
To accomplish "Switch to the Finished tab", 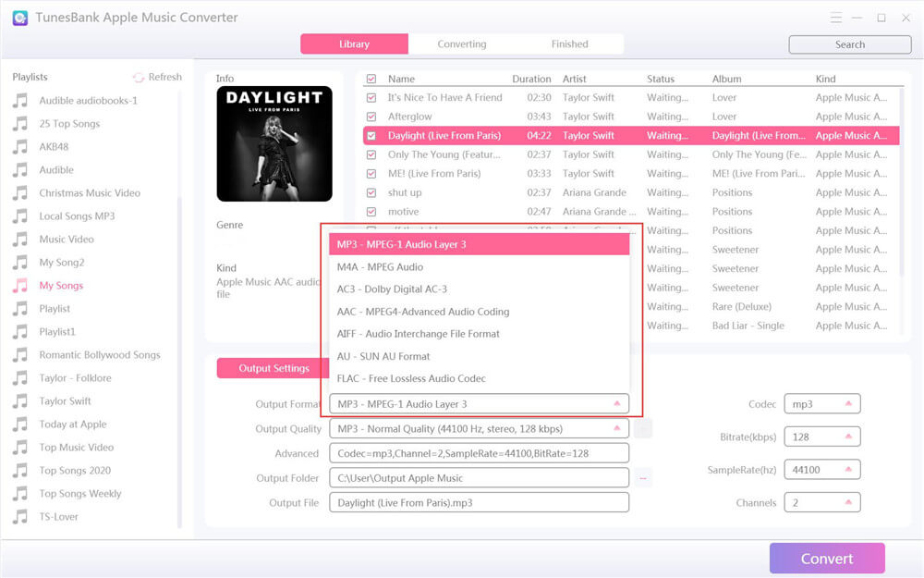I will (x=570, y=44).
